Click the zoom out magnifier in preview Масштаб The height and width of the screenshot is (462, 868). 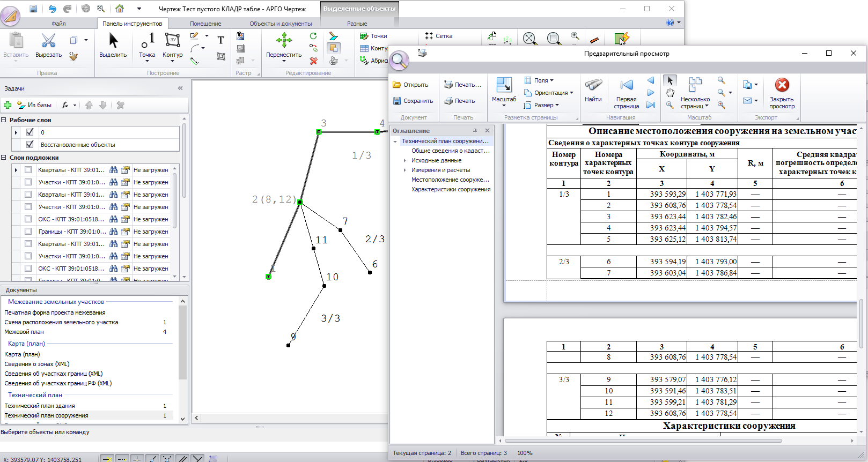pyautogui.click(x=722, y=80)
